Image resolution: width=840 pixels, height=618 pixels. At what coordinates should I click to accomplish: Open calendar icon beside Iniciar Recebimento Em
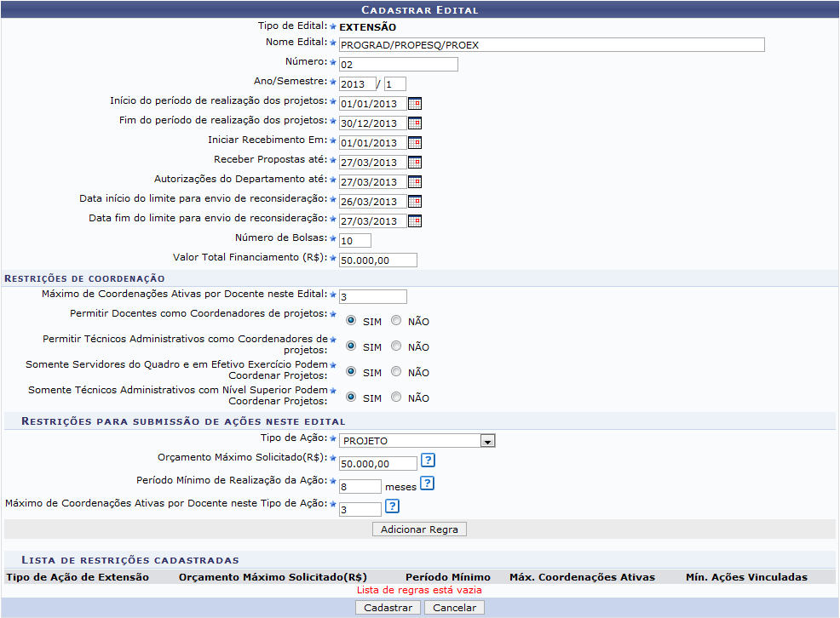(415, 143)
